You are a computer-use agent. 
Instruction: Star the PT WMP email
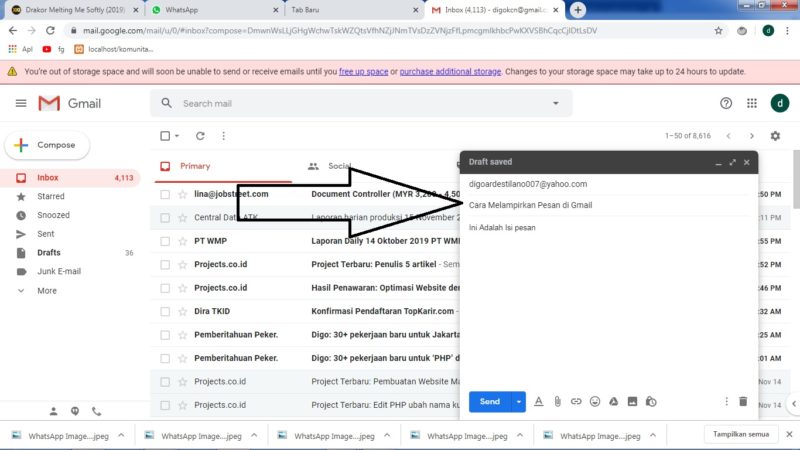coord(183,241)
